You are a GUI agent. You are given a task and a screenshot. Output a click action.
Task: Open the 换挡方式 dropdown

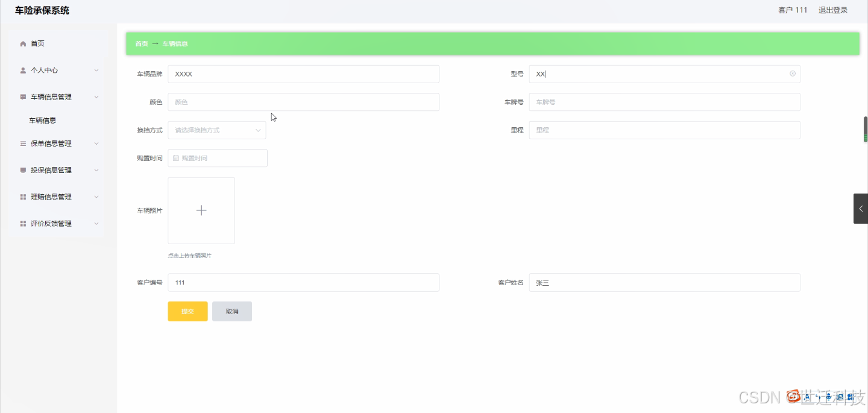point(217,130)
